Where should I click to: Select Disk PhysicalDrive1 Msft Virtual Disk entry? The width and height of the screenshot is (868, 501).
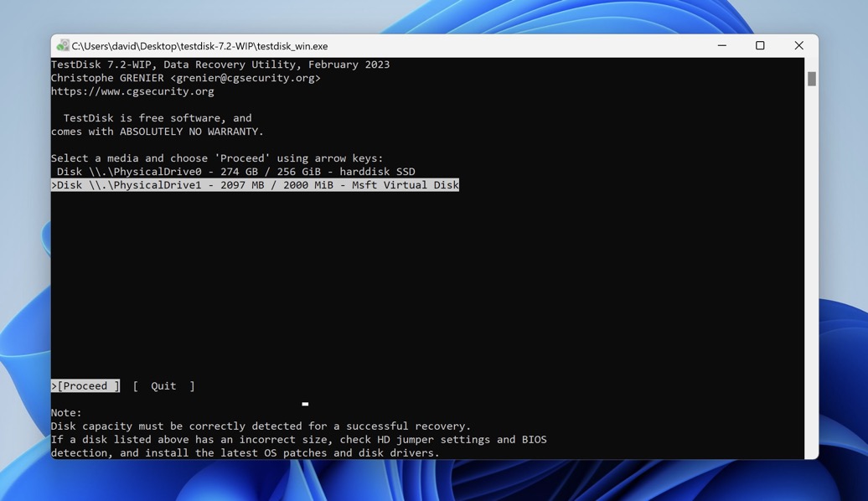[x=256, y=185]
